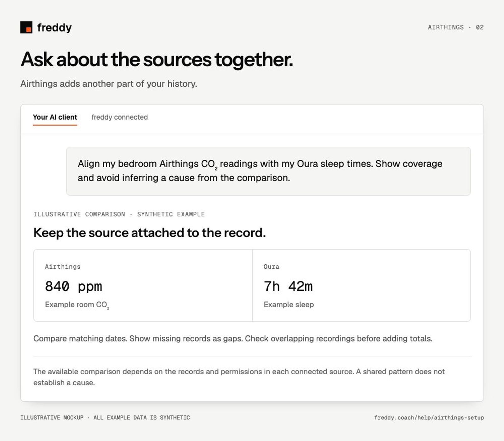The height and width of the screenshot is (441, 504).
Task: Click ILLUSTRATIVE MOCKUP footer note
Action: click(105, 418)
